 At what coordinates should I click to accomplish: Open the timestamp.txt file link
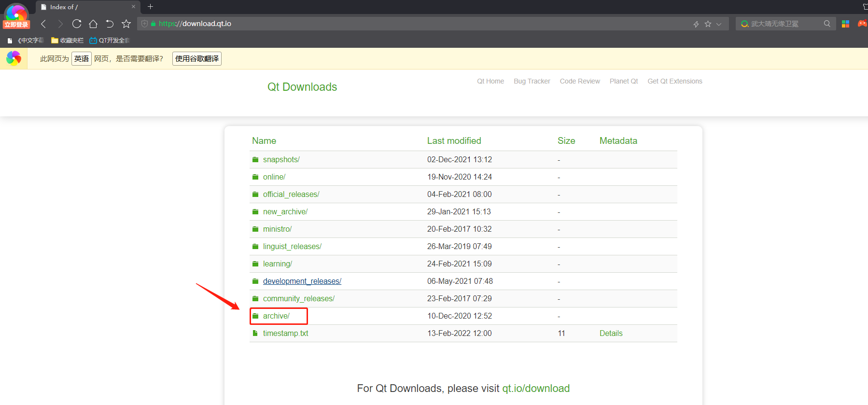(286, 334)
